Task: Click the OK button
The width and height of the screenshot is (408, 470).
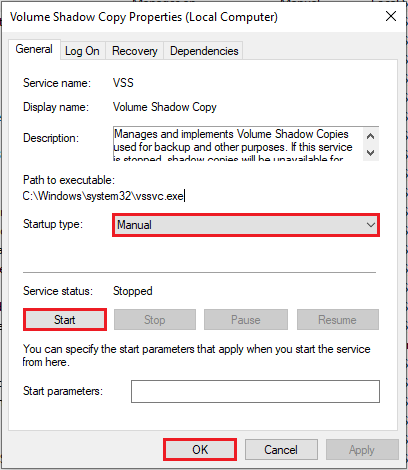Action: coord(200,450)
